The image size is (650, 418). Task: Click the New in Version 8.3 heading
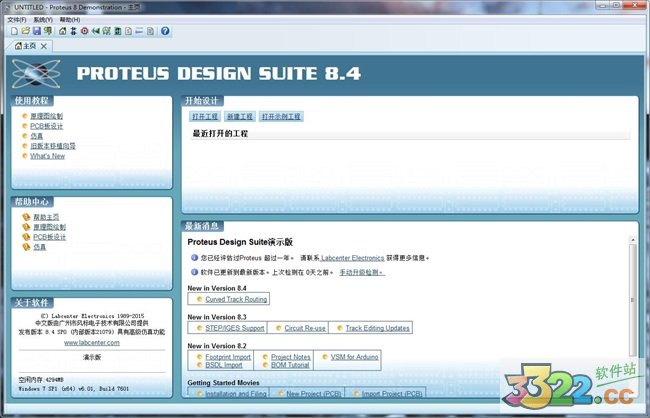217,317
